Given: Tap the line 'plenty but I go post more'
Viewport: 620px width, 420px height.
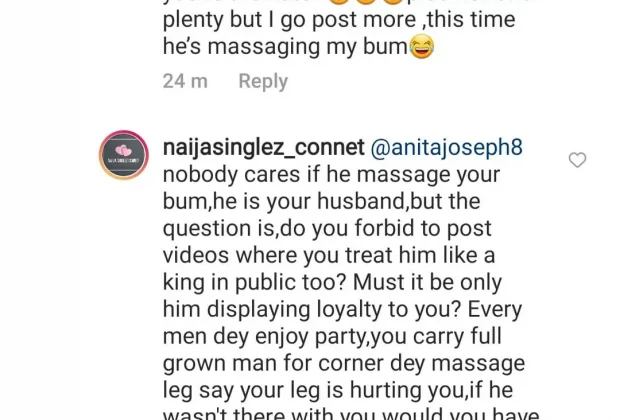Looking at the screenshot, I should [339, 20].
